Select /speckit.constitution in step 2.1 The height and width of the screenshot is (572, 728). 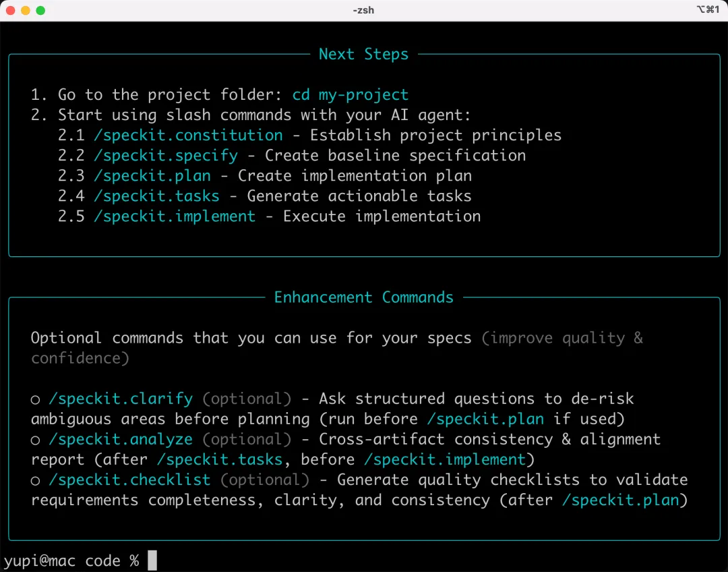(x=188, y=136)
